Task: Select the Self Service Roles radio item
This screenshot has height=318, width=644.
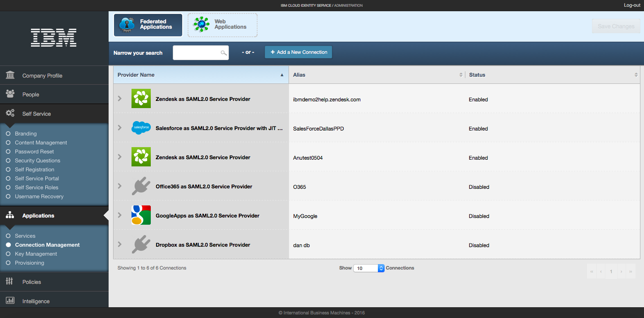Action: pos(8,187)
